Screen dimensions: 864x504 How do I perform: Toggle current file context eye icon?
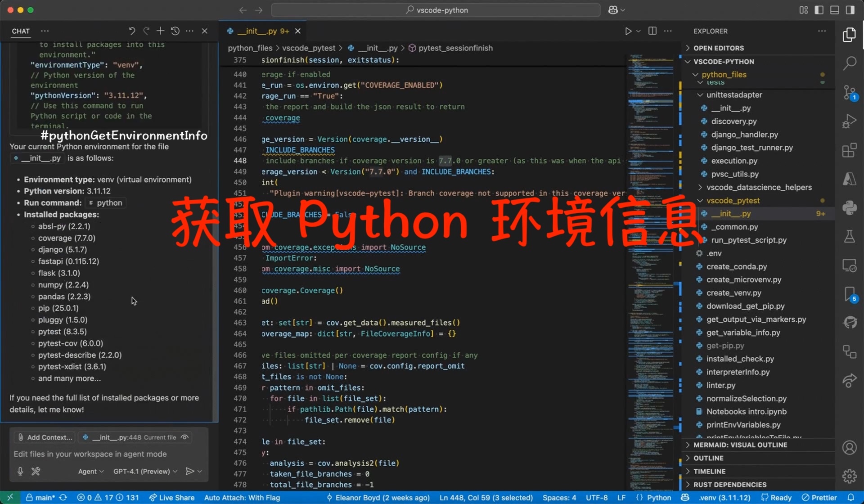pos(184,437)
